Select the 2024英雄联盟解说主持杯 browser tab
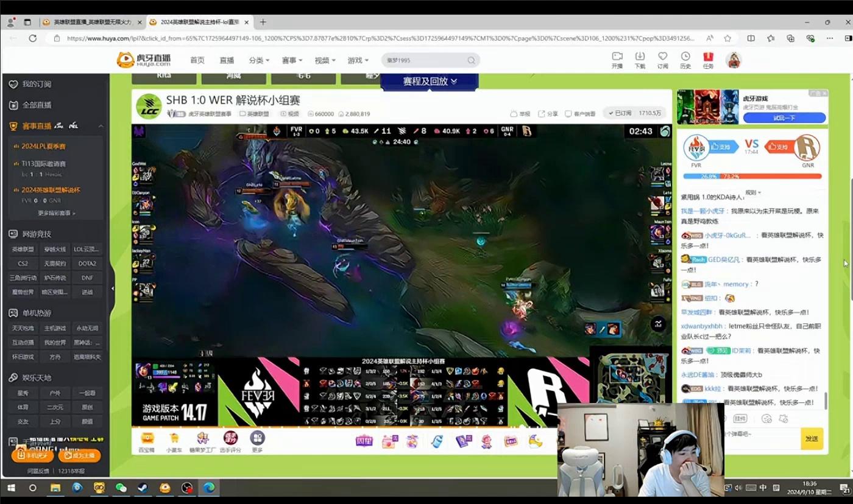 (x=199, y=22)
